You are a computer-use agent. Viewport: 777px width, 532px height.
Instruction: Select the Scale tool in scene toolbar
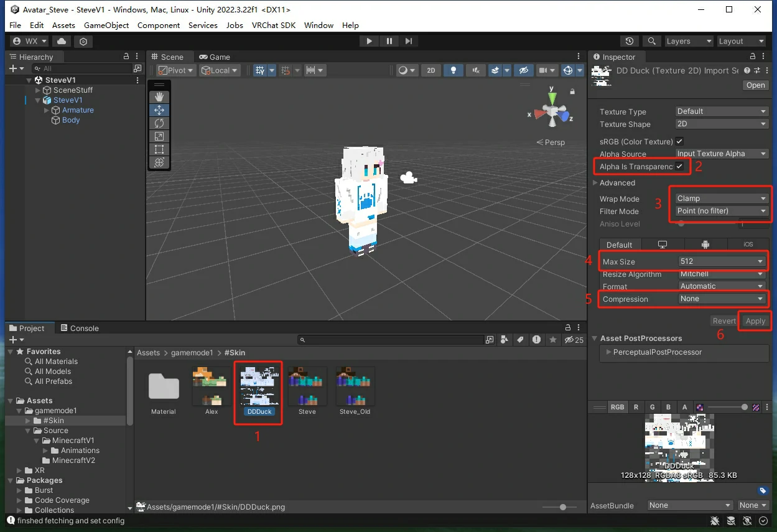tap(159, 136)
